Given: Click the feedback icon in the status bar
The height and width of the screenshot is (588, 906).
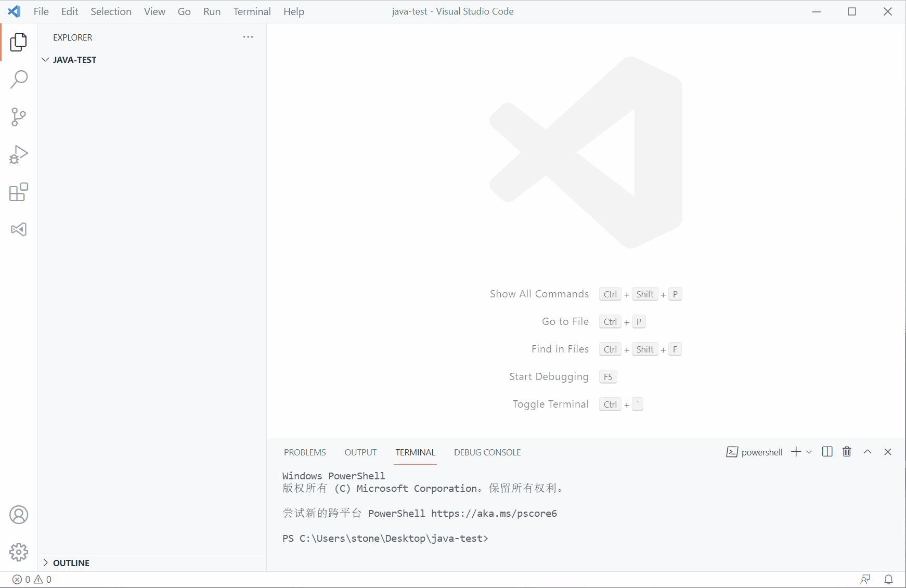Looking at the screenshot, I should tap(865, 579).
